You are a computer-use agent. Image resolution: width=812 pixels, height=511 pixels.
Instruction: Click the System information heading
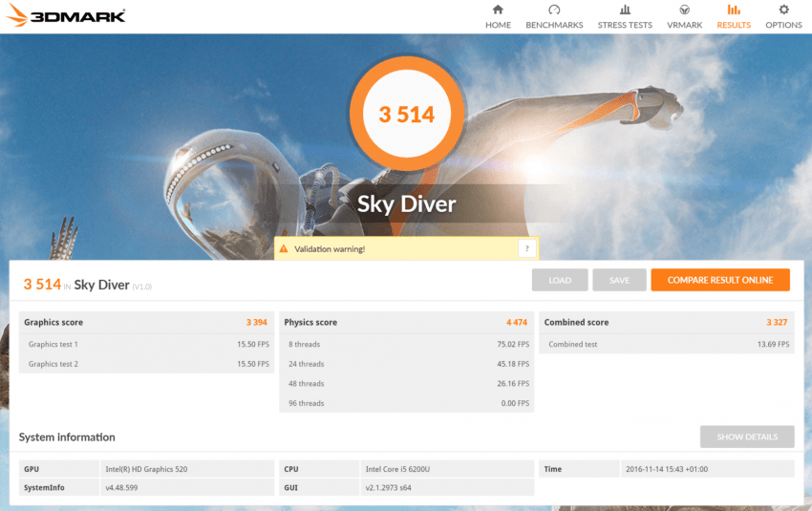click(67, 436)
